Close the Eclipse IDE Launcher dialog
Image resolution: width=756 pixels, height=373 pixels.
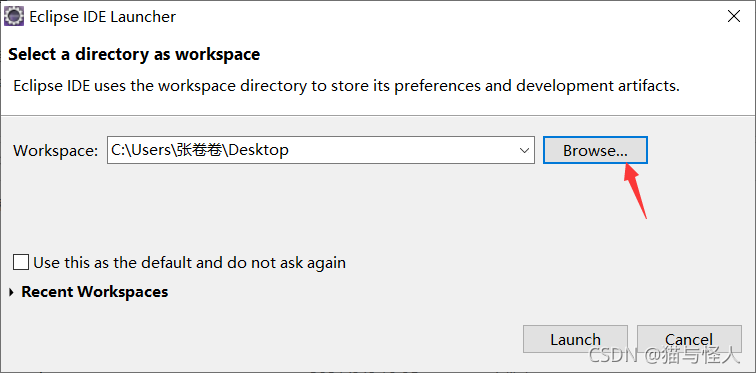click(x=733, y=17)
